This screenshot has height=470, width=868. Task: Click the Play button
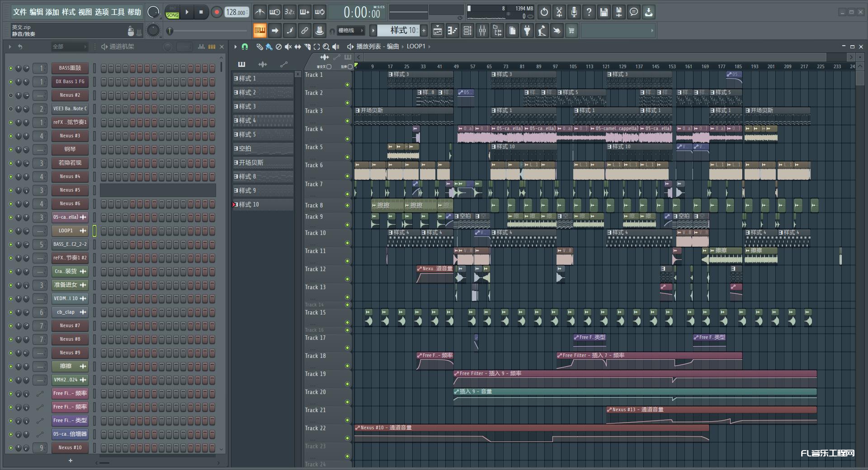tap(187, 12)
